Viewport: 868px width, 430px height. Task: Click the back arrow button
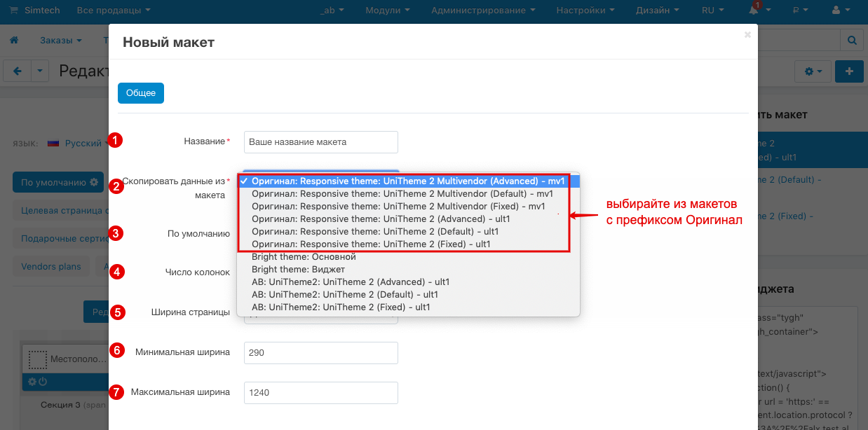click(x=18, y=71)
